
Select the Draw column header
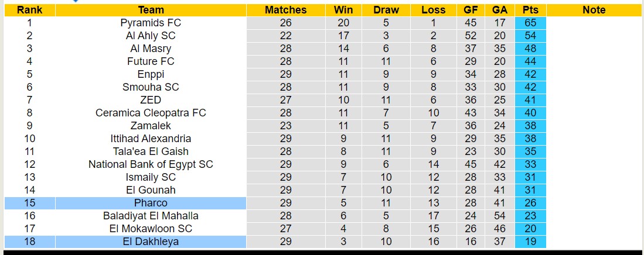click(386, 10)
